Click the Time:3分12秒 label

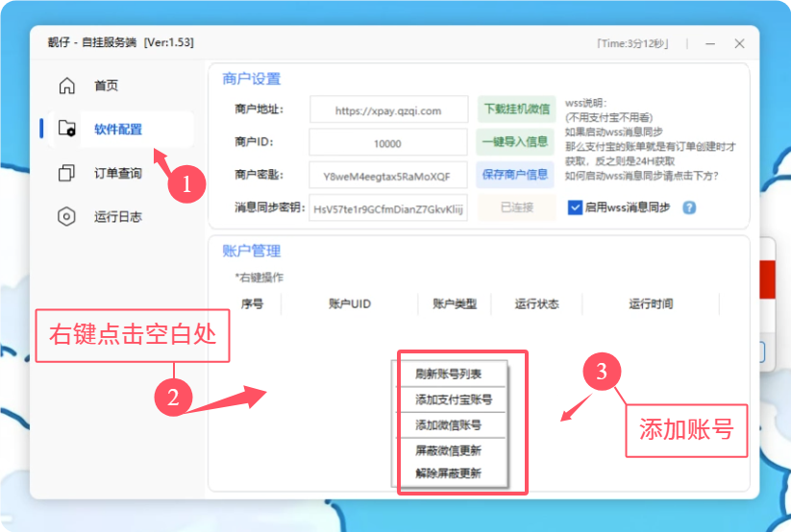633,44
